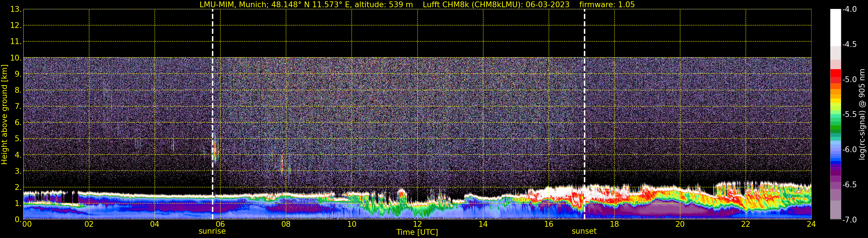
Task: Click the white dashed sunset line
Action: tap(584, 114)
